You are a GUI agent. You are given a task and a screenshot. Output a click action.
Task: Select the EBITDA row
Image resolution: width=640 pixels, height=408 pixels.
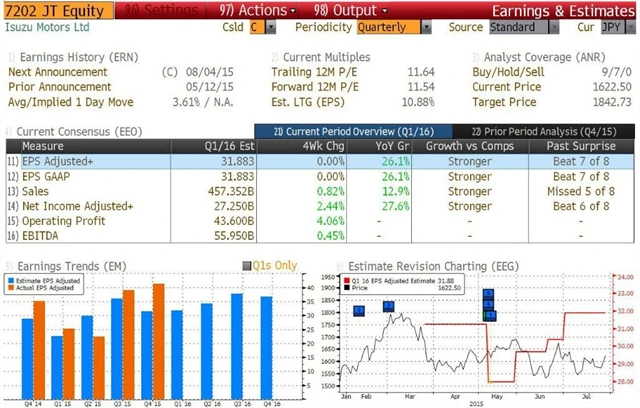tap(320, 236)
